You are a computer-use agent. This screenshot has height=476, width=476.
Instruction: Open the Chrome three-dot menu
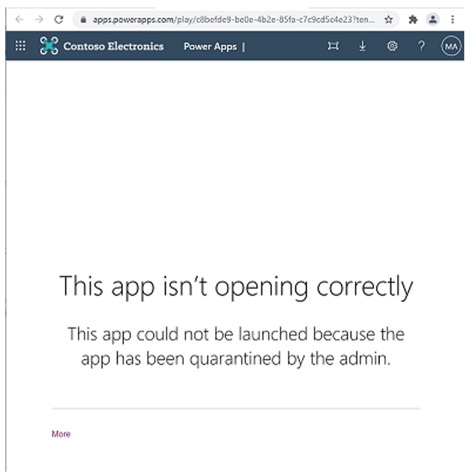[453, 20]
